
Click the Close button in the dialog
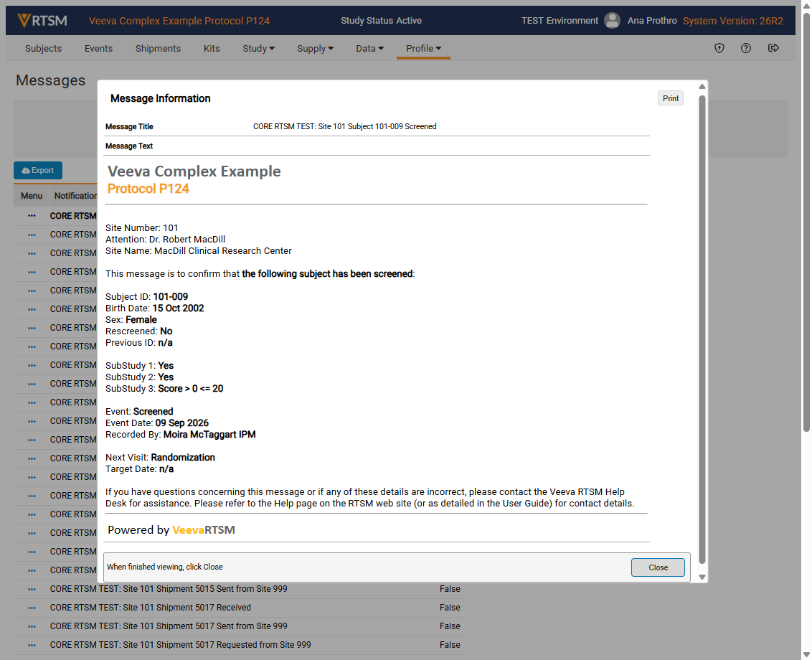pyautogui.click(x=658, y=567)
